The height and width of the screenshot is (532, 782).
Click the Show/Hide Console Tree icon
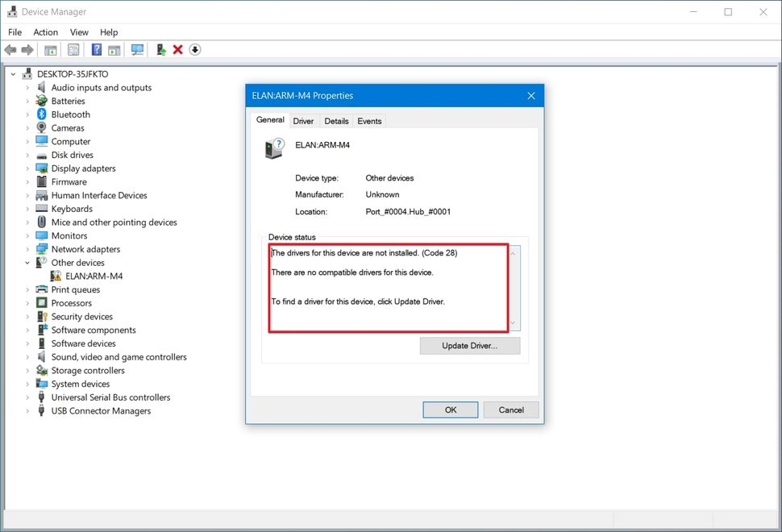tap(49, 49)
